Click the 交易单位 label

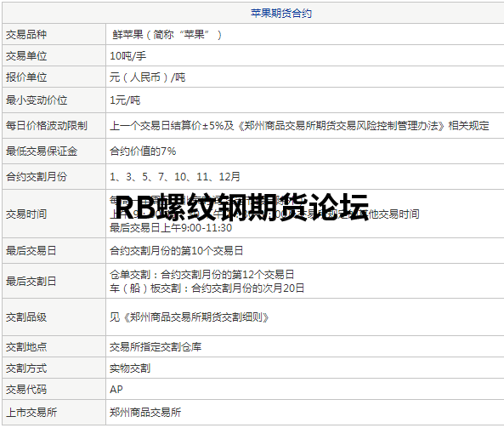click(26, 56)
